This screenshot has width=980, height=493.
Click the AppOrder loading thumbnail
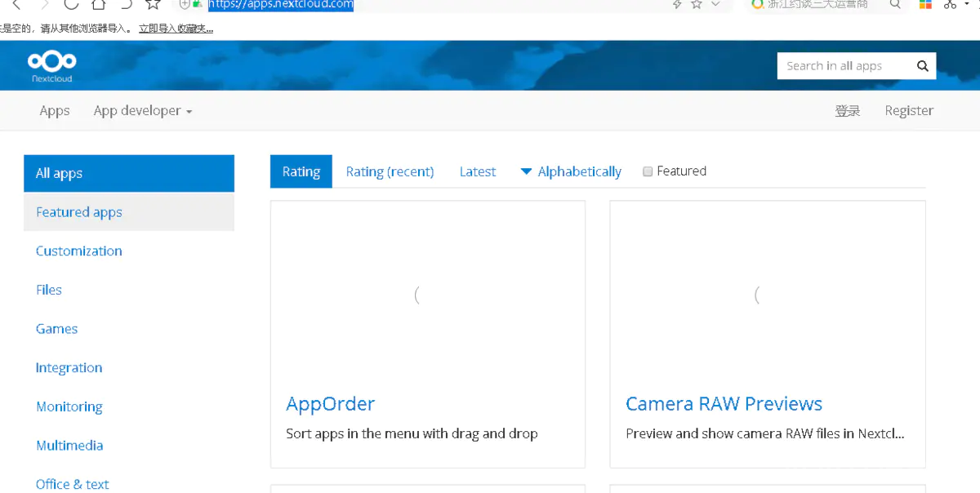(428, 295)
